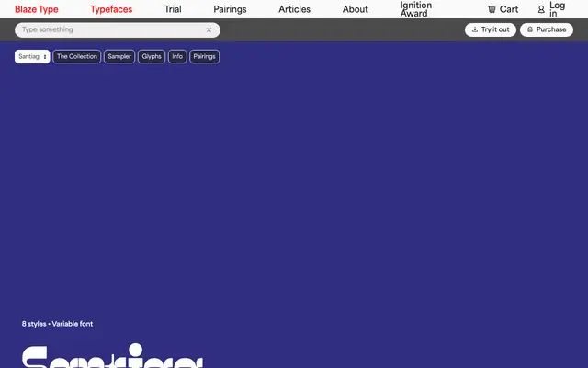Select the Info section pill
588x368 pixels.
(177, 57)
